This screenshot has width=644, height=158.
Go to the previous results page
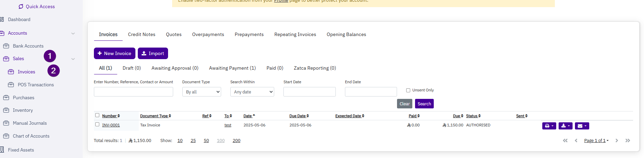(x=576, y=140)
